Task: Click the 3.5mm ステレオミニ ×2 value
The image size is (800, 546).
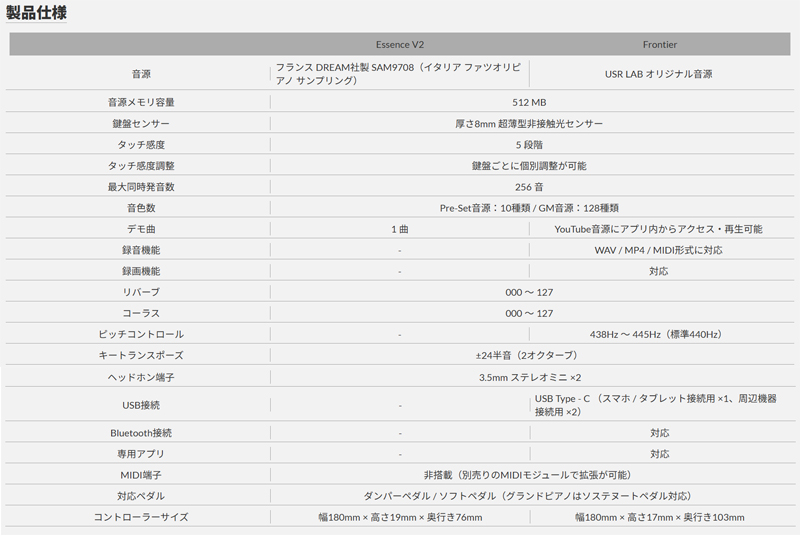Action: pyautogui.click(x=529, y=377)
